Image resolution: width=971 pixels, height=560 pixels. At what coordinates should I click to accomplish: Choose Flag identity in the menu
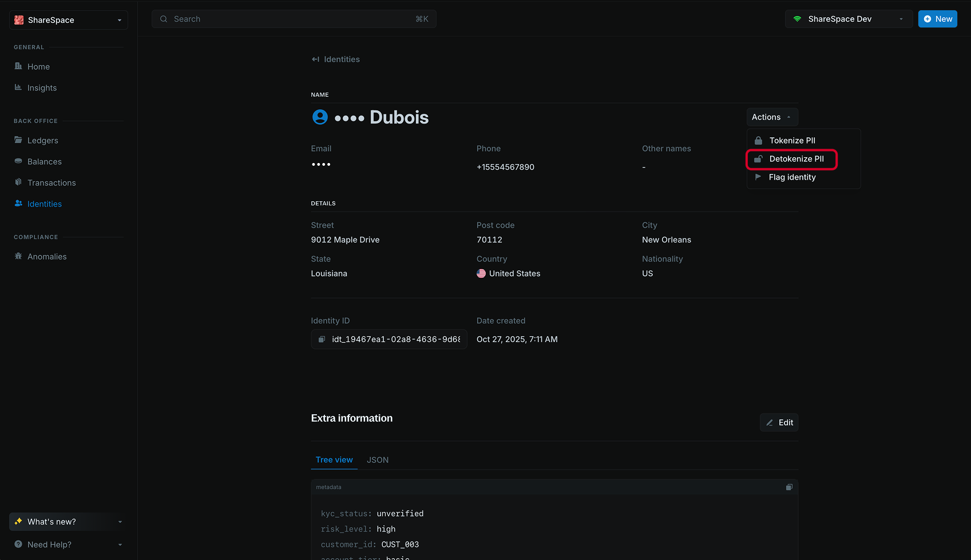click(792, 177)
